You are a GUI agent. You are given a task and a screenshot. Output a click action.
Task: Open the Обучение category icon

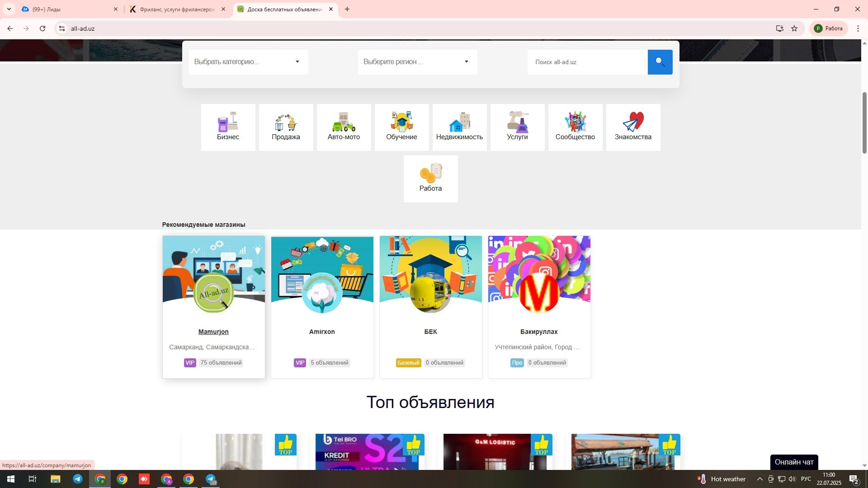click(x=401, y=127)
